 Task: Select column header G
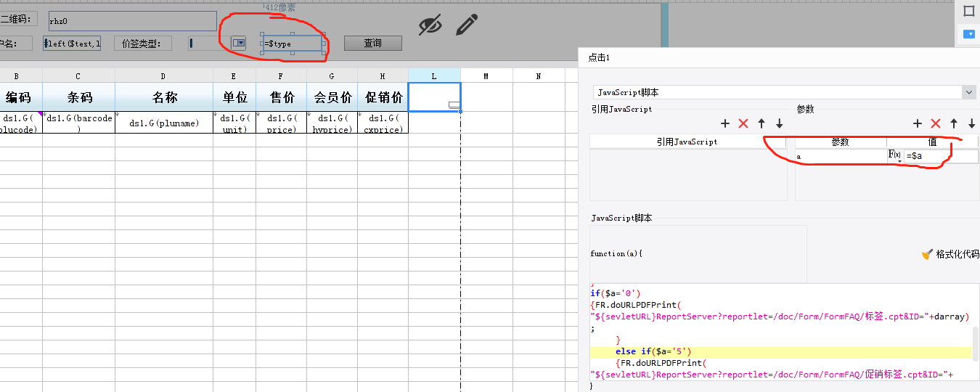pos(332,75)
